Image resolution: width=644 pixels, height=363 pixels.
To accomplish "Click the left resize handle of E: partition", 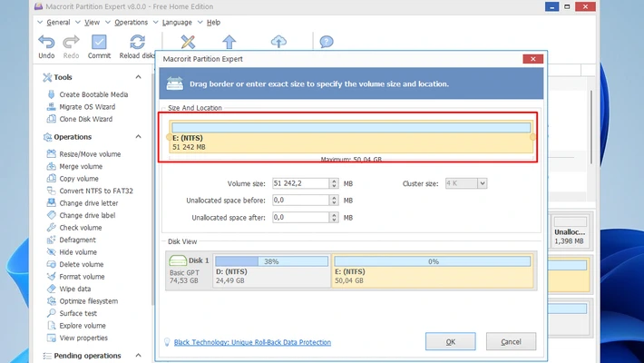I will 169,137.
